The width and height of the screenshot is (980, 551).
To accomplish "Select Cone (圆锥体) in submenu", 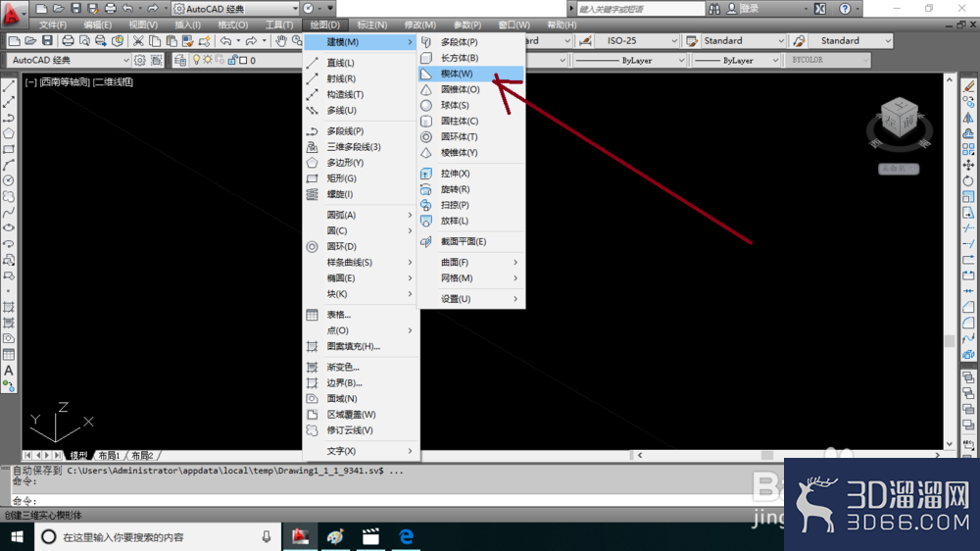I will pos(470,89).
